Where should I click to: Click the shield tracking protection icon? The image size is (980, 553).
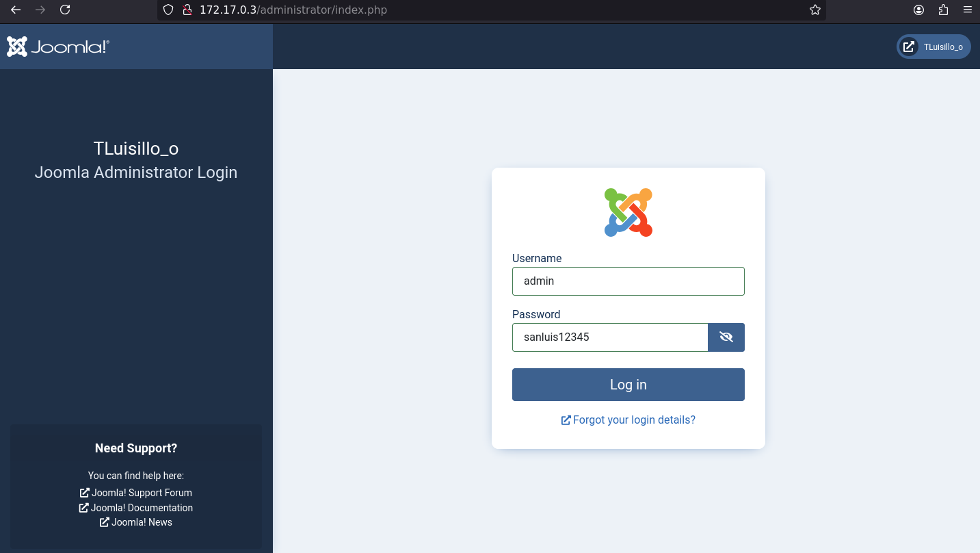pyautogui.click(x=168, y=10)
